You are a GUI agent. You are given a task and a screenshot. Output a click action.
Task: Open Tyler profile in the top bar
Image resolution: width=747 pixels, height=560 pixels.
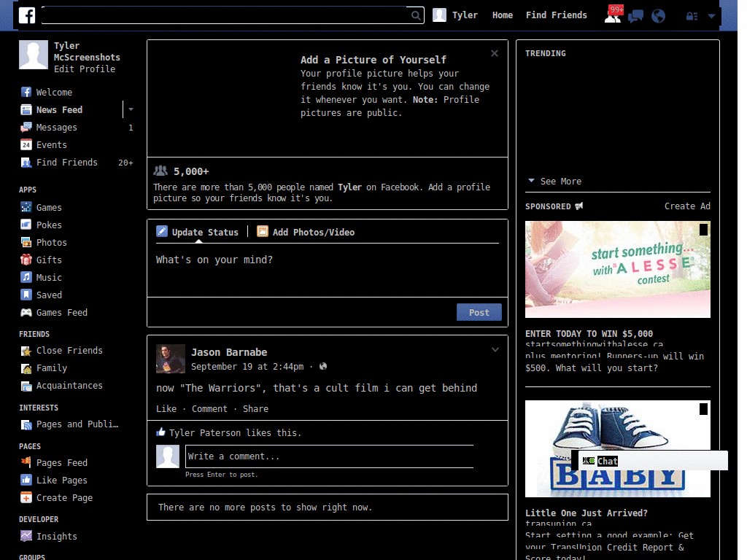pos(455,15)
